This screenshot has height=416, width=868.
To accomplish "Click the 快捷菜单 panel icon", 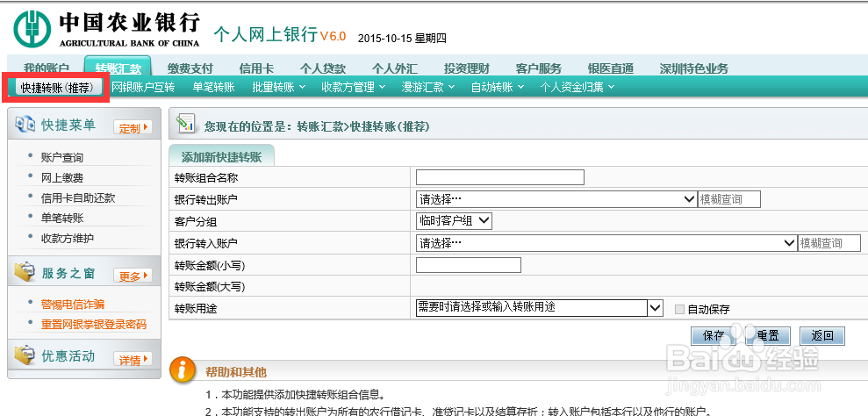I will (25, 125).
